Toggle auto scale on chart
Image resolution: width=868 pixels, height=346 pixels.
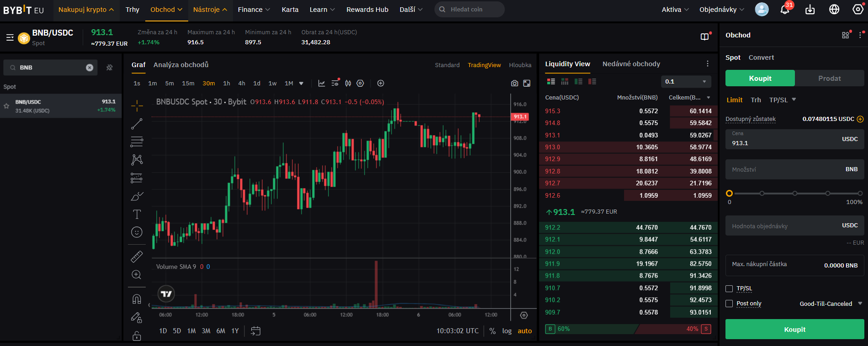pos(524,331)
